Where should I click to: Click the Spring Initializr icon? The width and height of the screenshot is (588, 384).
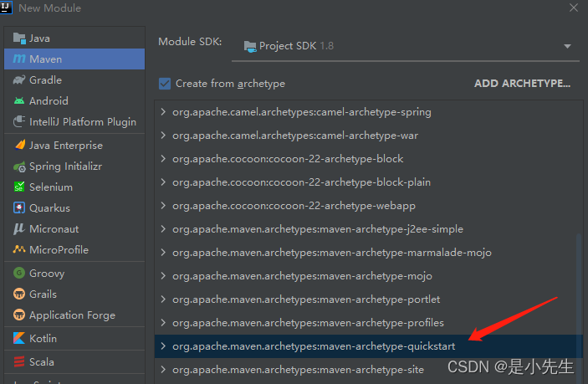coord(19,166)
